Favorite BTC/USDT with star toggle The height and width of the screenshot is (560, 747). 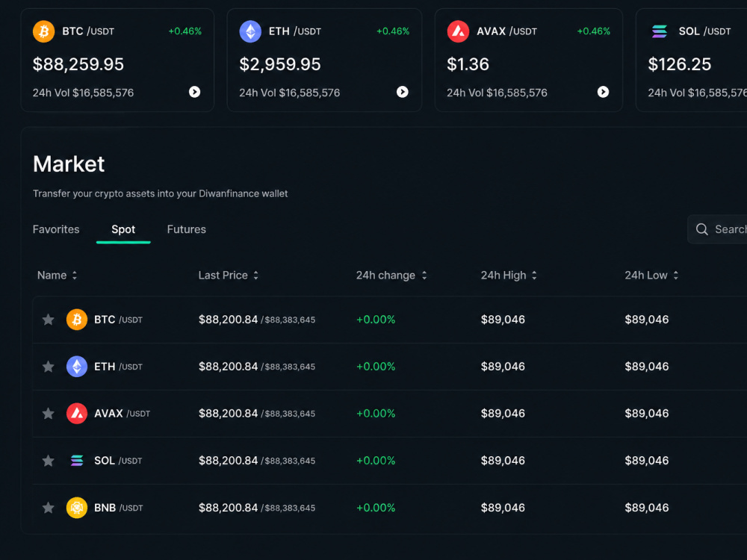(48, 320)
